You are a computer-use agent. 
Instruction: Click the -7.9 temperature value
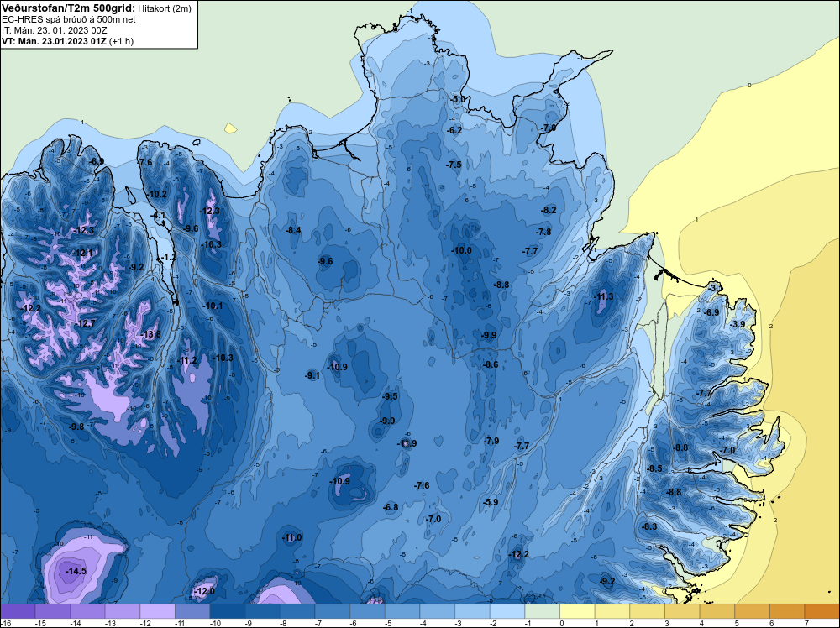(491, 441)
